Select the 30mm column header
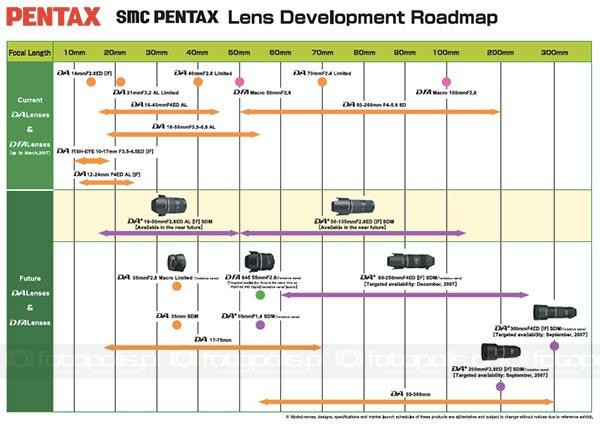This screenshot has width=600, height=424. pyautogui.click(x=157, y=52)
